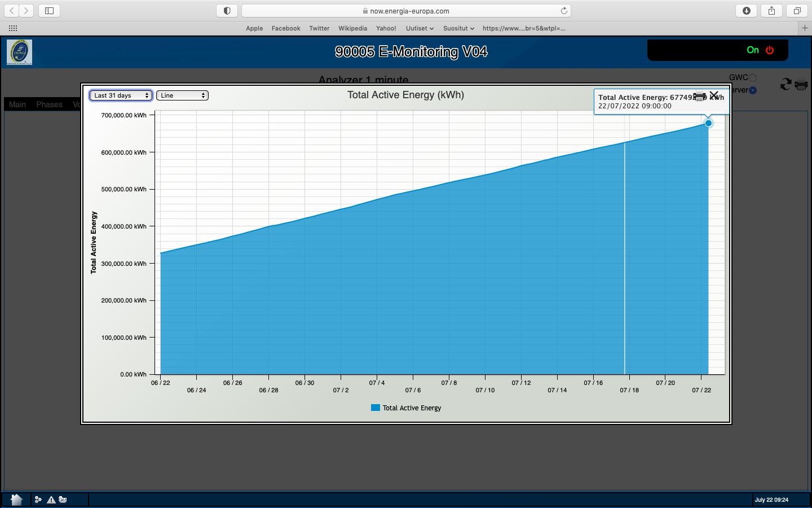
Task: Open the warning triangle alerts icon
Action: click(x=51, y=500)
